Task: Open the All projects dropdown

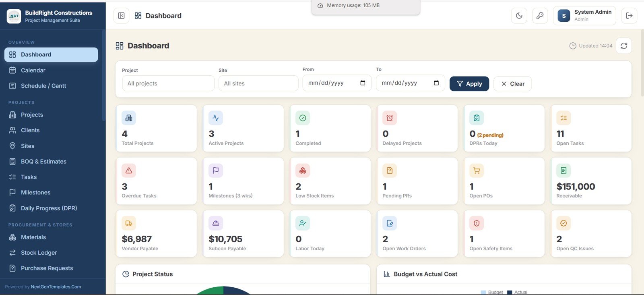Action: 168,83
